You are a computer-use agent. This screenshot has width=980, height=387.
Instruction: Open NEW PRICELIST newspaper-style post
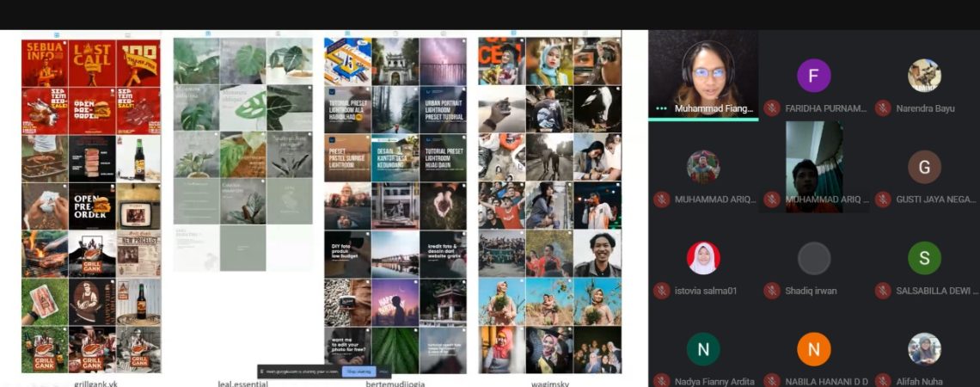138,254
